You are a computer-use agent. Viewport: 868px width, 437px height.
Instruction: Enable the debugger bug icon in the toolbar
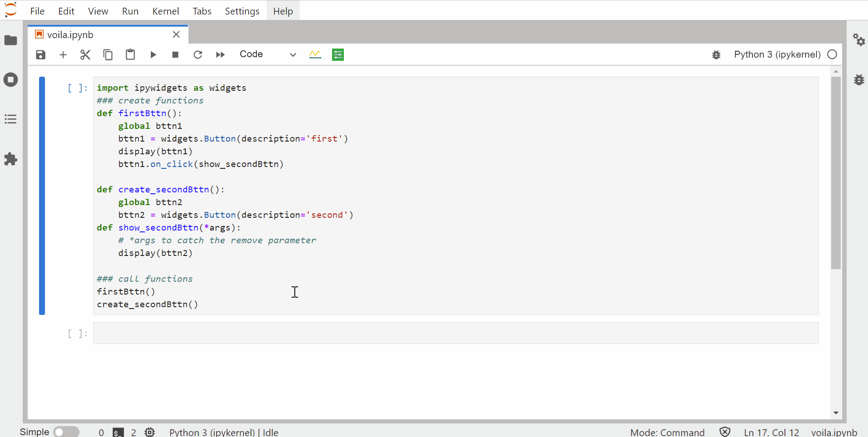click(x=716, y=54)
